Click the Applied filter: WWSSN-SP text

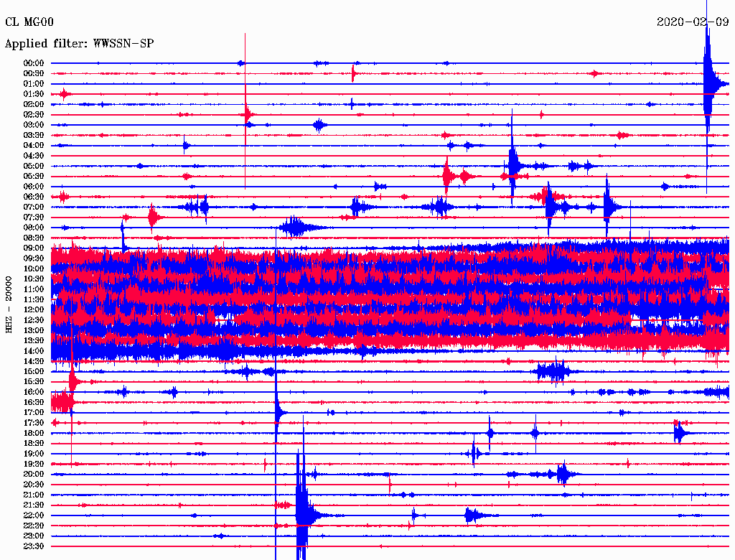79,44
